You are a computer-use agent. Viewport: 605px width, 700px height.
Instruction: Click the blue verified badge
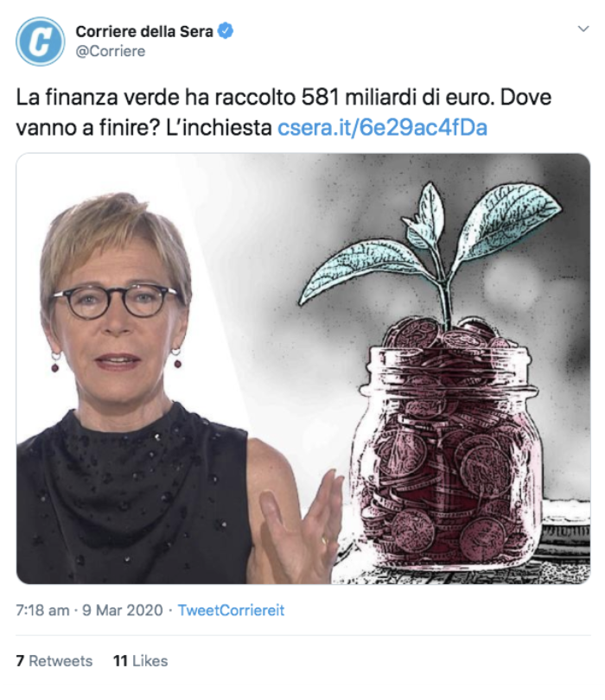coord(226,31)
